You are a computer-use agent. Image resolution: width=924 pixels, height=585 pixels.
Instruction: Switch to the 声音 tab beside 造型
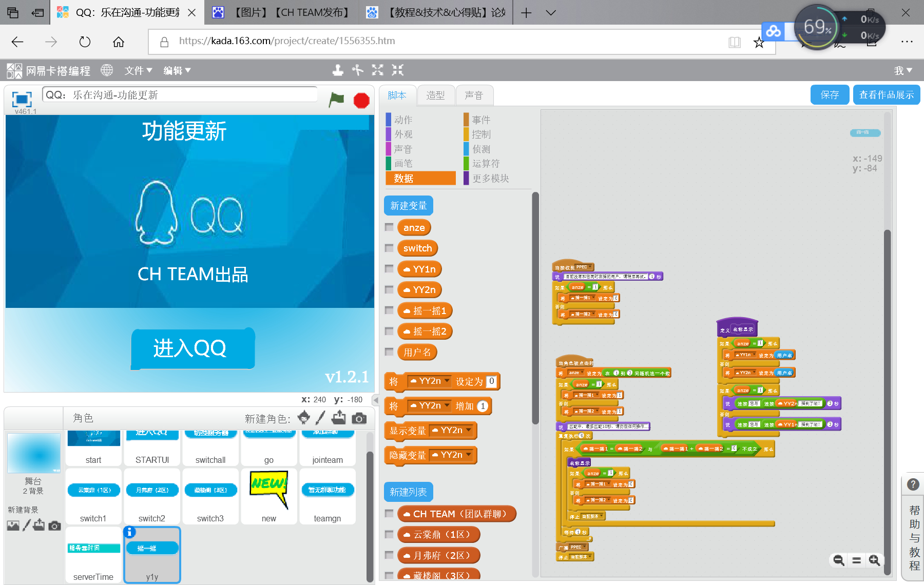click(473, 95)
